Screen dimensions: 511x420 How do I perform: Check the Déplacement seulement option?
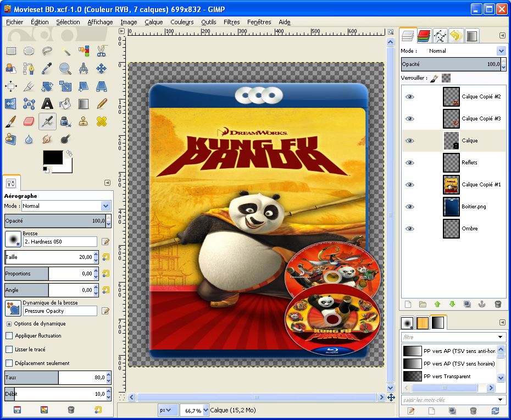9,363
